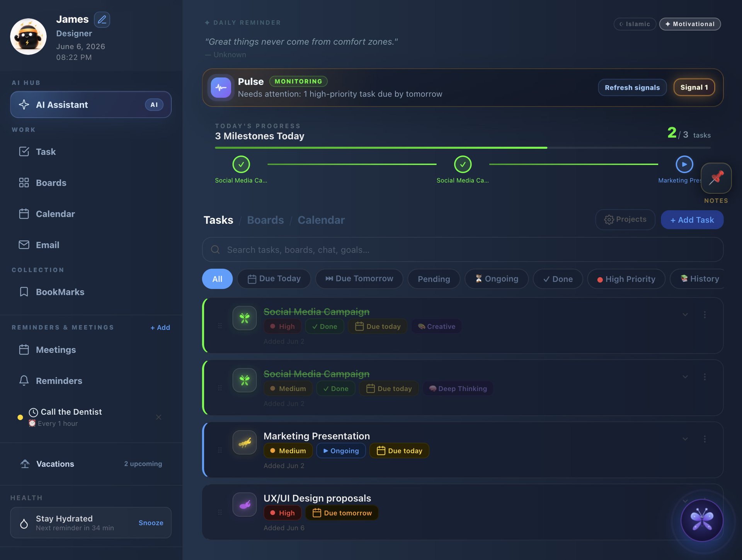Click butterfly icon of second Social Media Campaign
742x560 pixels.
point(244,380)
